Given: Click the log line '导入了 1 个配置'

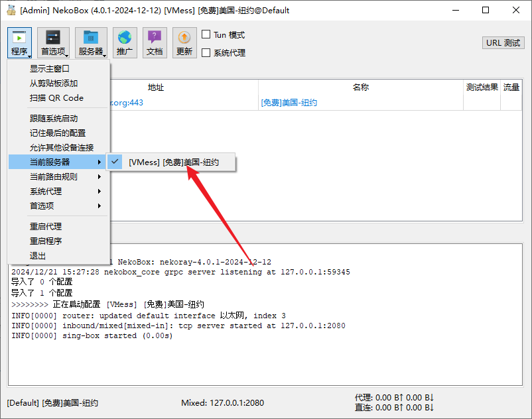Looking at the screenshot, I should [x=42, y=293].
